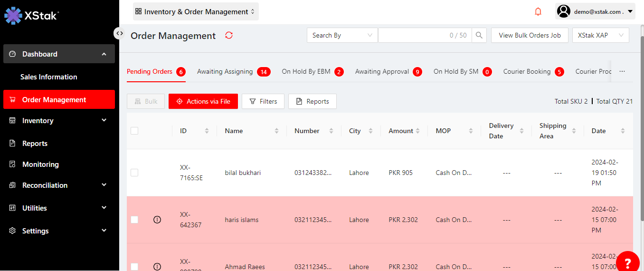Screen dimensions: 644x271
Task: Sort orders by ID column arrows
Action: (x=207, y=131)
